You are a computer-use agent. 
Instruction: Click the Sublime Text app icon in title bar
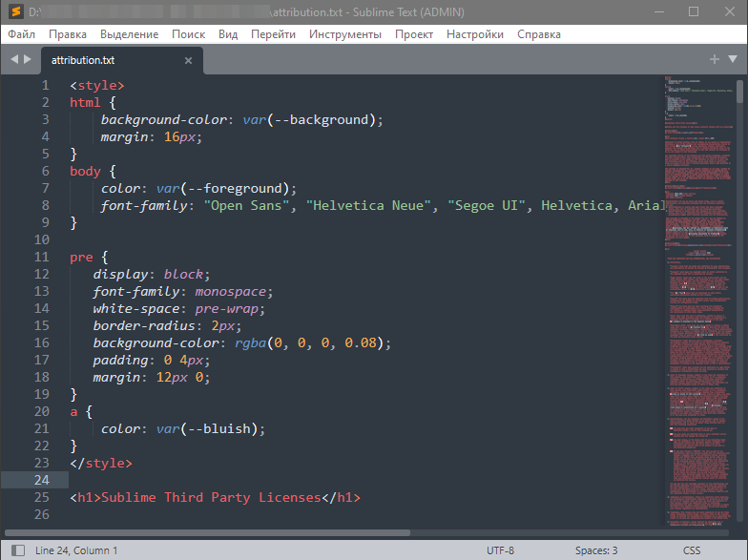tap(15, 11)
